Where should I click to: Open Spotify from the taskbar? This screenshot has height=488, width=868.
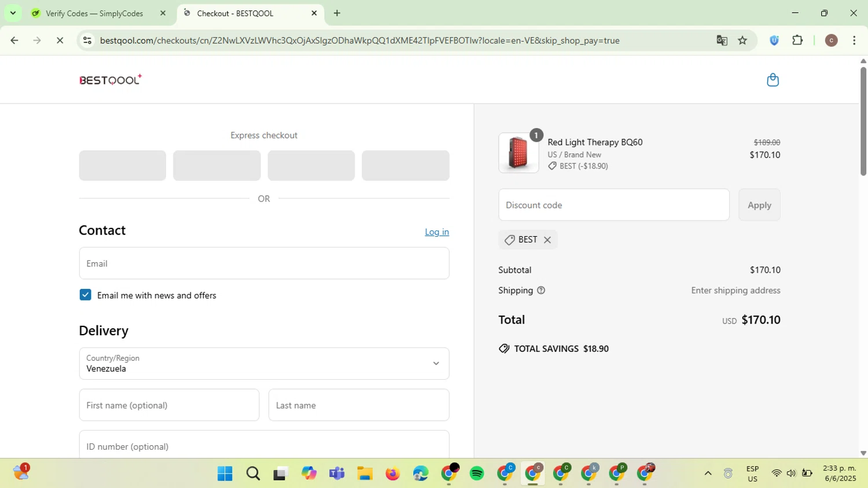(477, 474)
